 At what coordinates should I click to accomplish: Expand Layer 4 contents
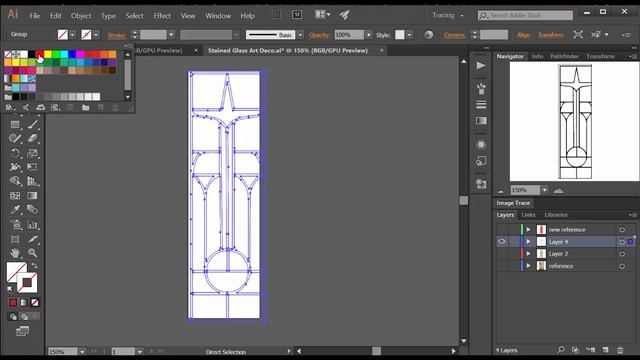pos(529,242)
